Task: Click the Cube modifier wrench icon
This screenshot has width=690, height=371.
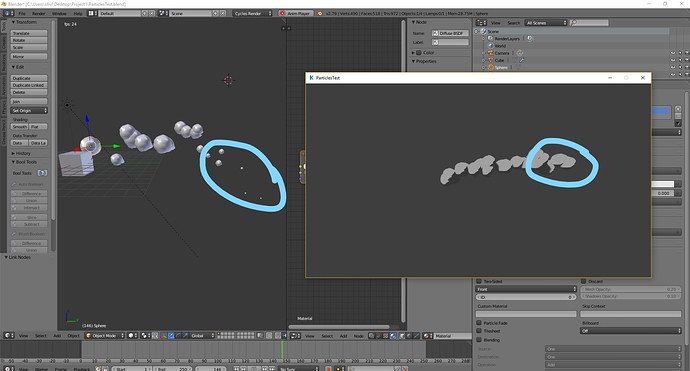Action: (522, 60)
